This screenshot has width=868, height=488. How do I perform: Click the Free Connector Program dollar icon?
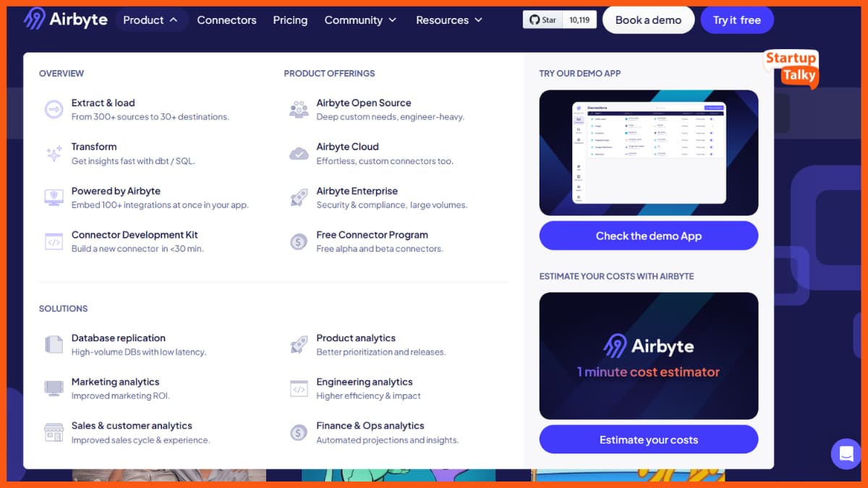pyautogui.click(x=299, y=242)
